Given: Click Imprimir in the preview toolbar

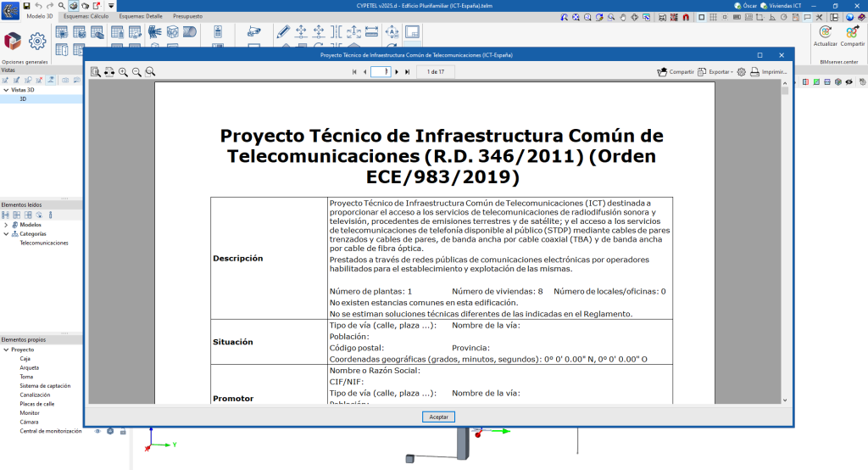Looking at the screenshot, I should 768,72.
